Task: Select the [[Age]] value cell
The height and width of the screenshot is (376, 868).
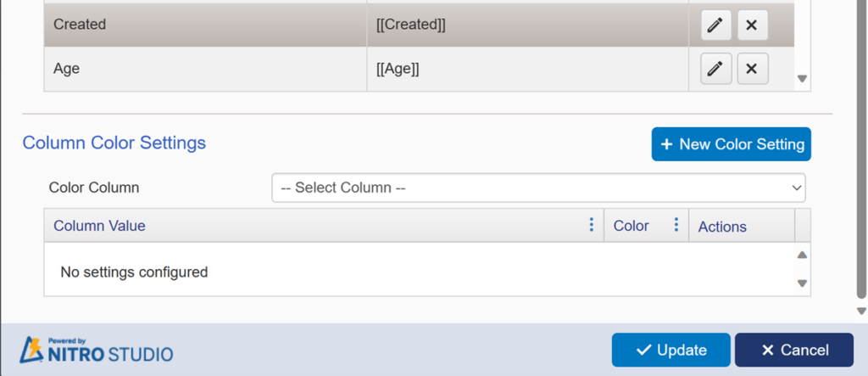Action: 398,70
